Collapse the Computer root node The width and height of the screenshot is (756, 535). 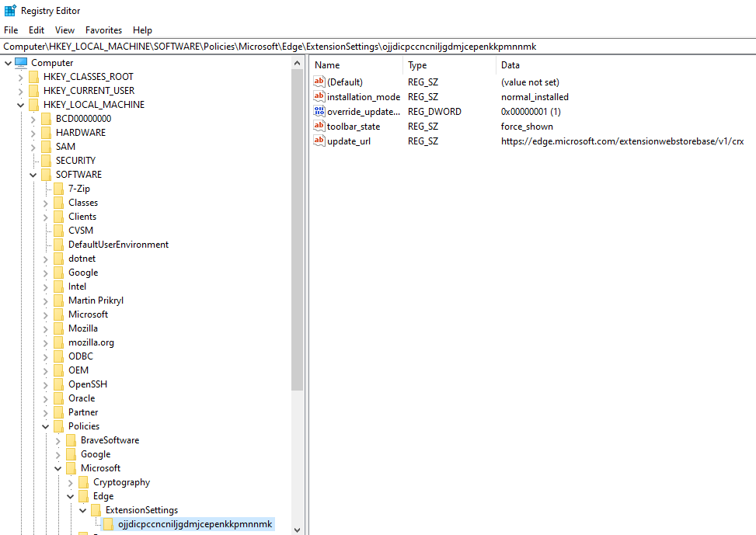(9, 63)
